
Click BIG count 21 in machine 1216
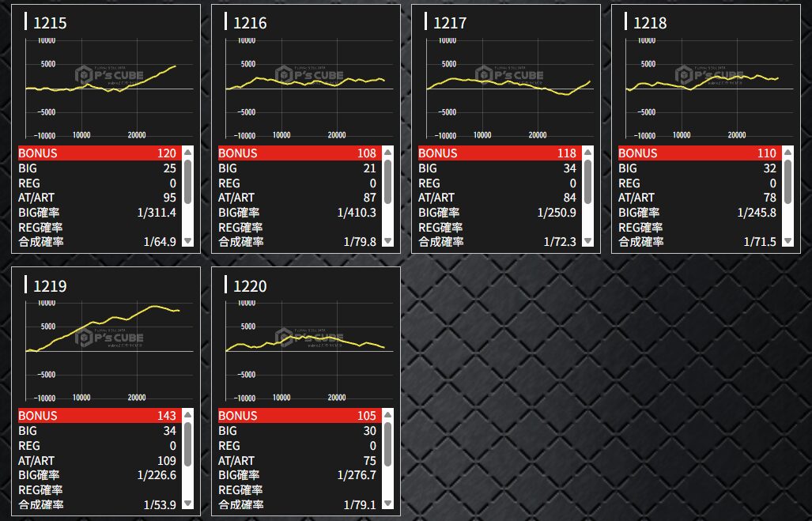pyautogui.click(x=370, y=168)
